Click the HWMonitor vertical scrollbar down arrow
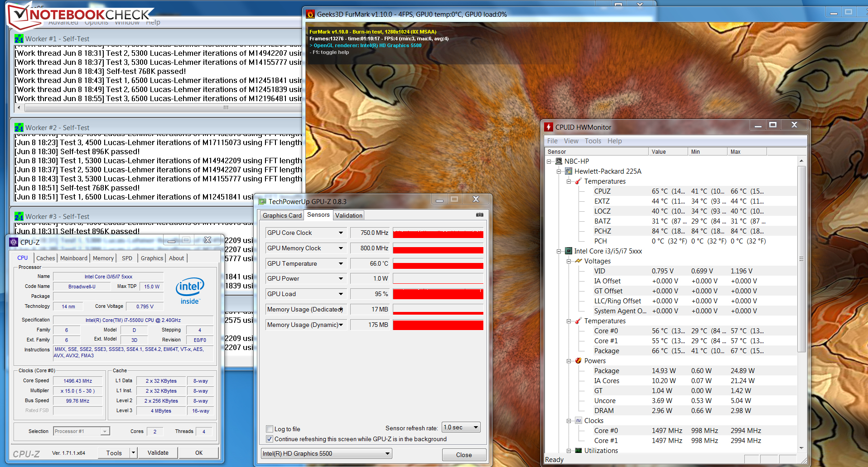Image resolution: width=868 pixels, height=467 pixels. (801, 448)
